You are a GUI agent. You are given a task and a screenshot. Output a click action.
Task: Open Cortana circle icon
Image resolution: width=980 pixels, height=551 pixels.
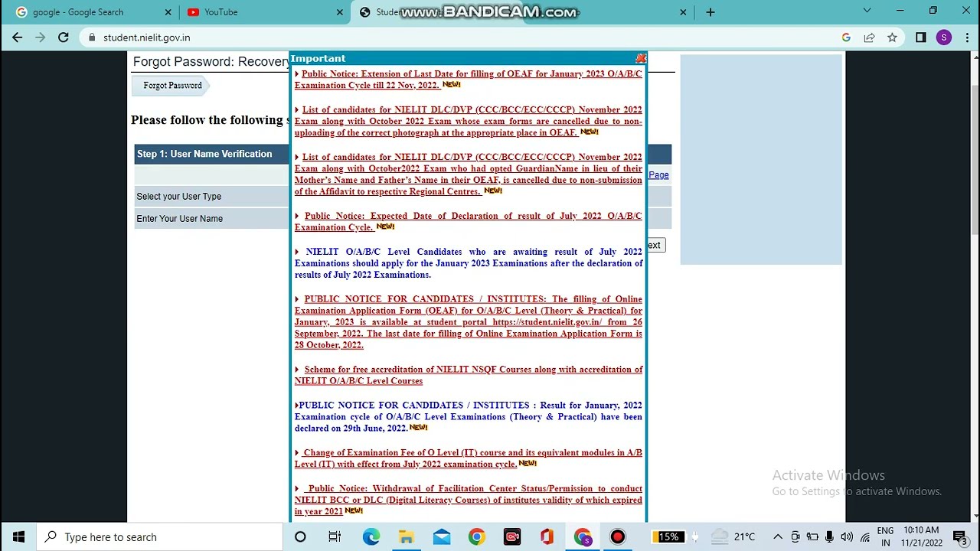[300, 537]
